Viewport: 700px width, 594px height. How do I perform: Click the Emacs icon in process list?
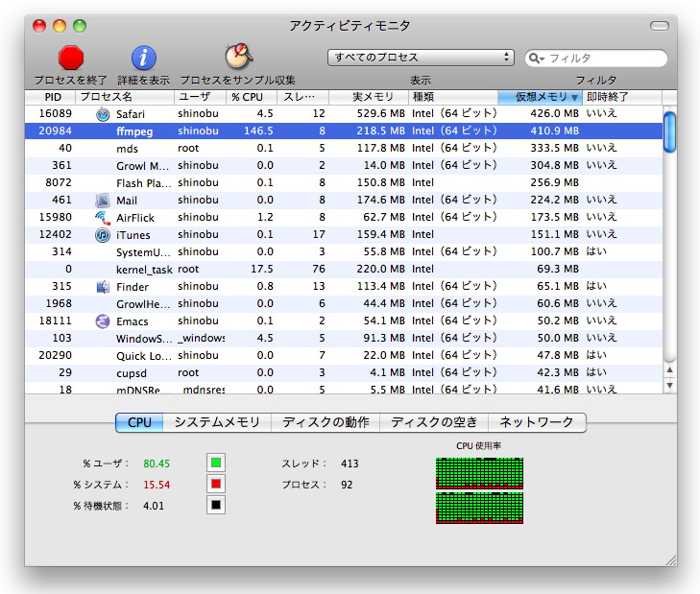pyautogui.click(x=103, y=321)
